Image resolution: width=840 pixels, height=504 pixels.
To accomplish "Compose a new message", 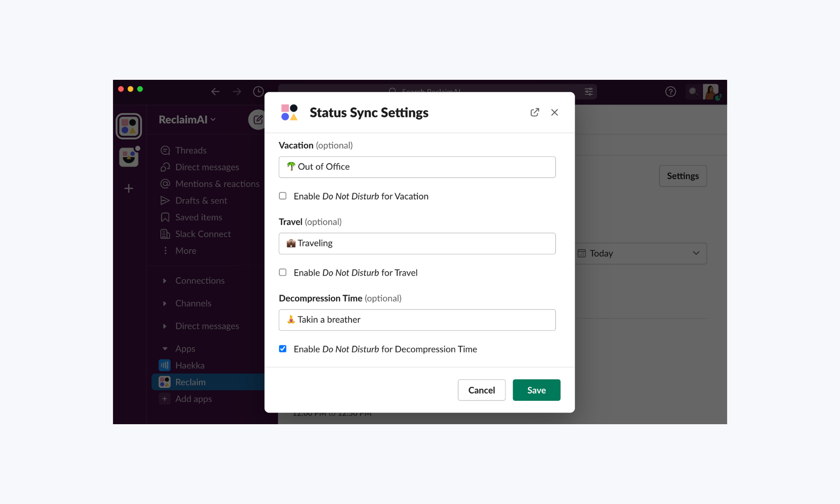I will (x=257, y=120).
